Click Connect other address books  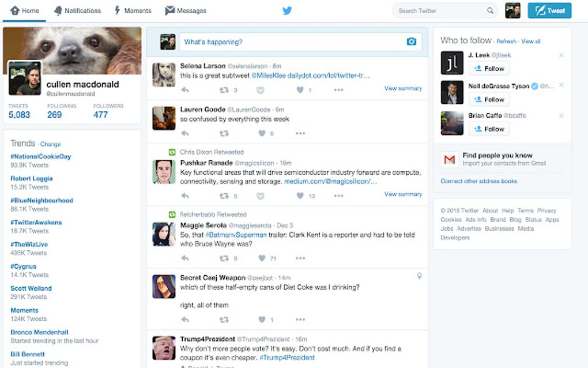(x=479, y=181)
